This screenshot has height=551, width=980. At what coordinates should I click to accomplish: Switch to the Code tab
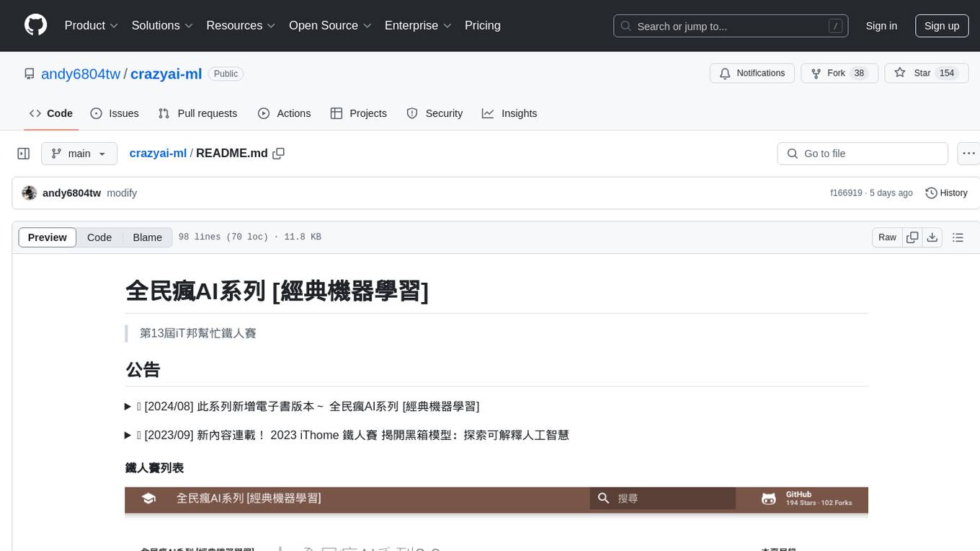point(51,113)
